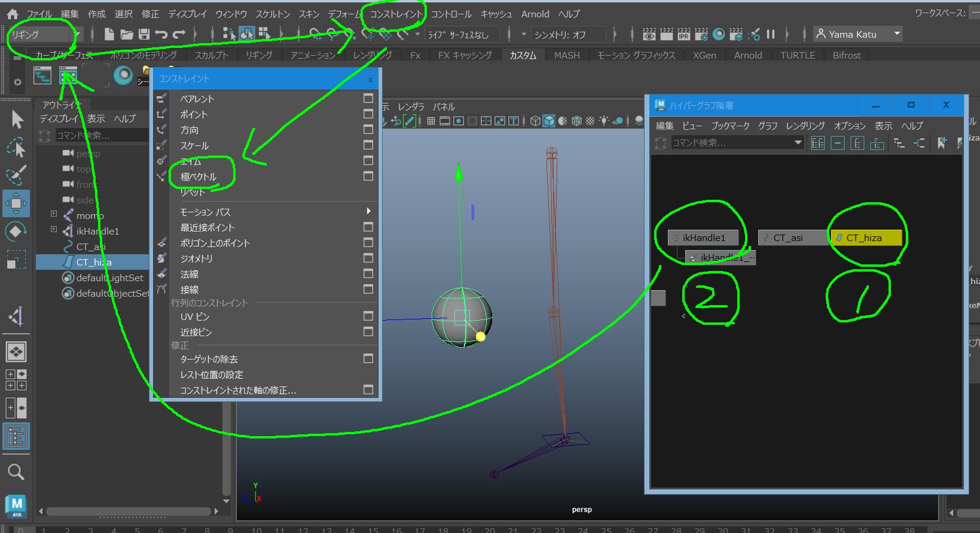Save scene with the floppy disk icon
The image size is (980, 533).
point(144,35)
